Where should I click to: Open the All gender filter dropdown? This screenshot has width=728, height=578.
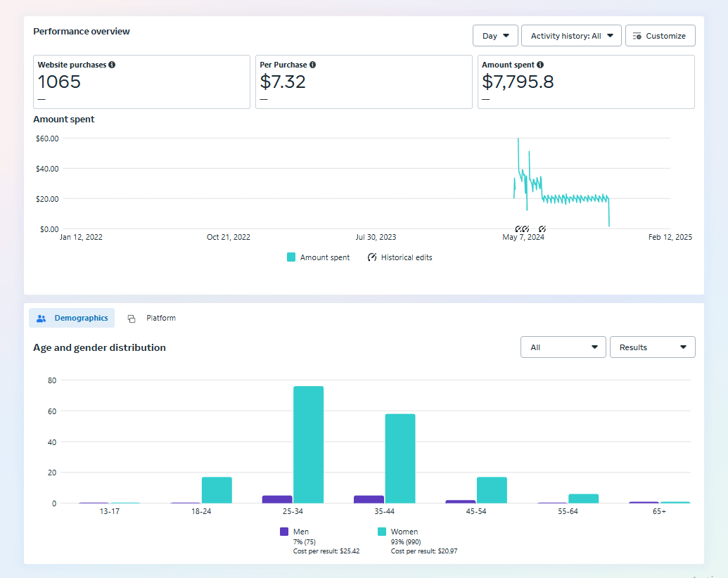[x=563, y=347]
